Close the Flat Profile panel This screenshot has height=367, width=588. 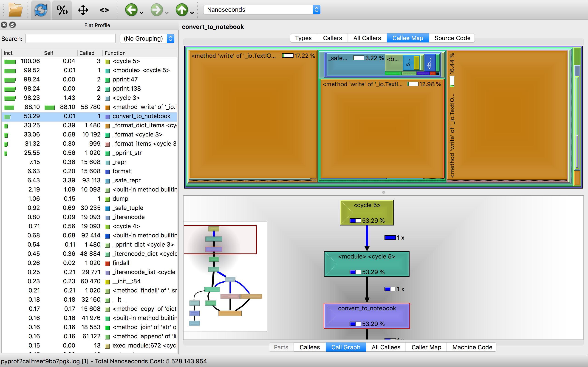coord(4,25)
